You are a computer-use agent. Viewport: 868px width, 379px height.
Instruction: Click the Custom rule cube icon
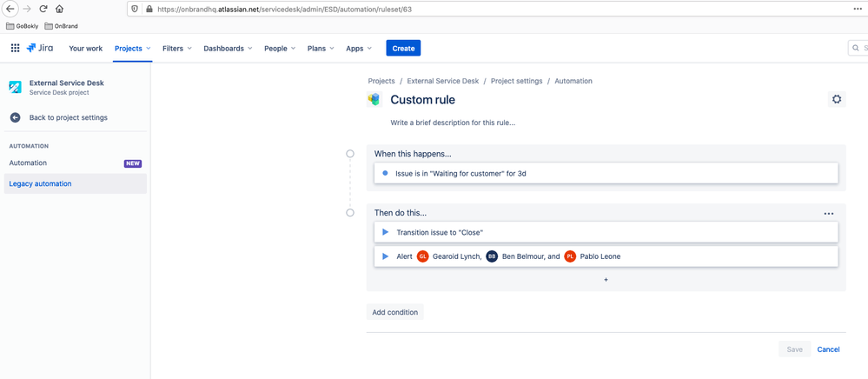374,100
